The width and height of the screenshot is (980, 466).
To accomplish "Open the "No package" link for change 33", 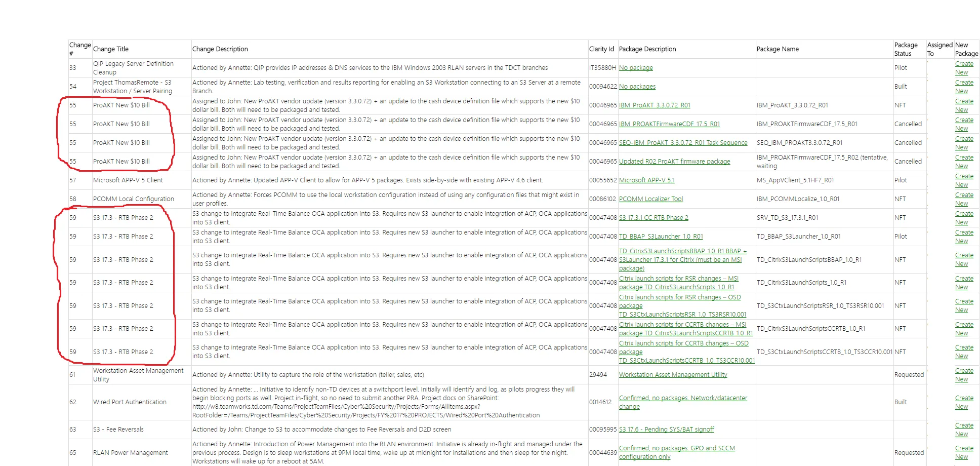I will click(x=636, y=68).
